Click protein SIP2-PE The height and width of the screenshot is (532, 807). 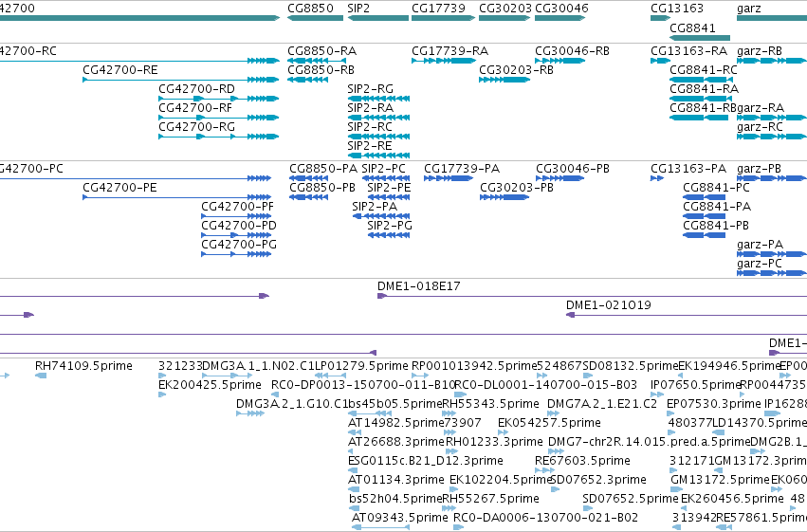coord(389,197)
